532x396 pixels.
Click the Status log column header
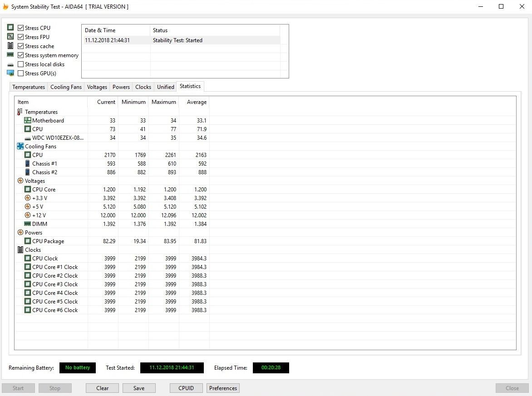(215, 30)
